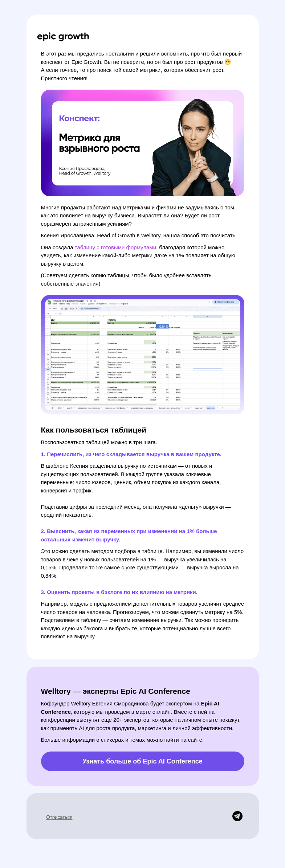
Task: Click heading 'Welltory — эксперты Epic AI Conference'
Action: 115,691
